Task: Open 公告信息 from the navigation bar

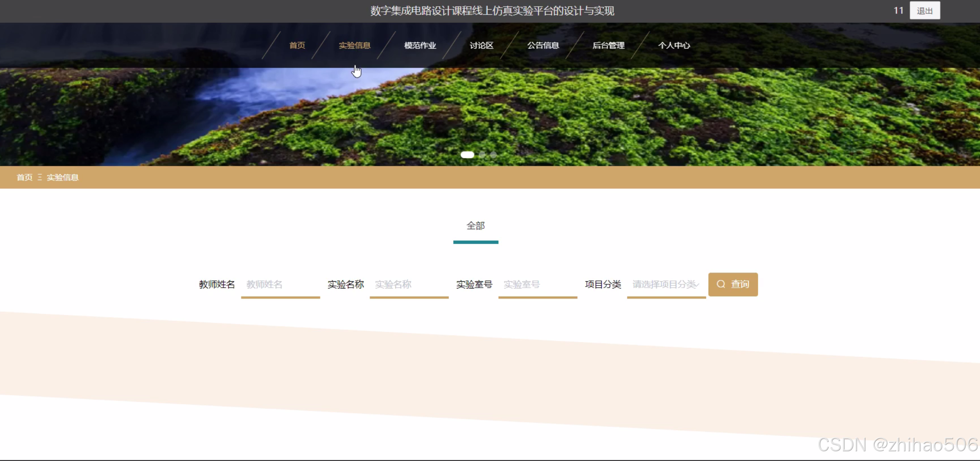Action: (x=543, y=45)
